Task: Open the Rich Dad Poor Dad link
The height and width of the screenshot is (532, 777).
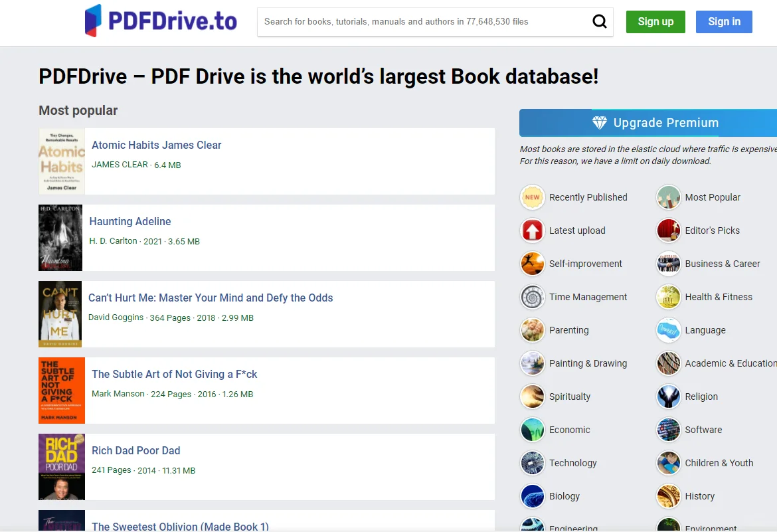Action: click(x=135, y=451)
